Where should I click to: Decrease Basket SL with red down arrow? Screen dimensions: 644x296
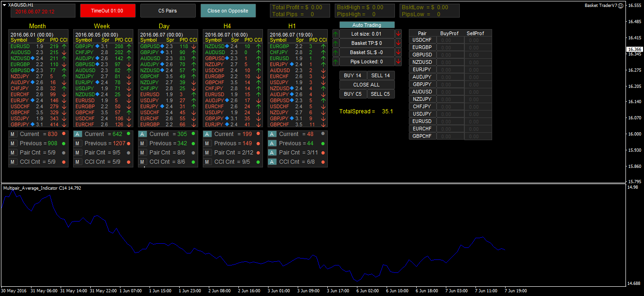pyautogui.click(x=398, y=52)
